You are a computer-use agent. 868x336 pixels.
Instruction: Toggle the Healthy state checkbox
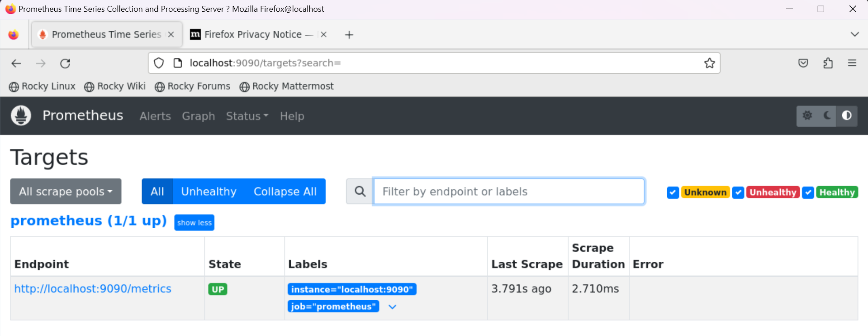pyautogui.click(x=808, y=192)
